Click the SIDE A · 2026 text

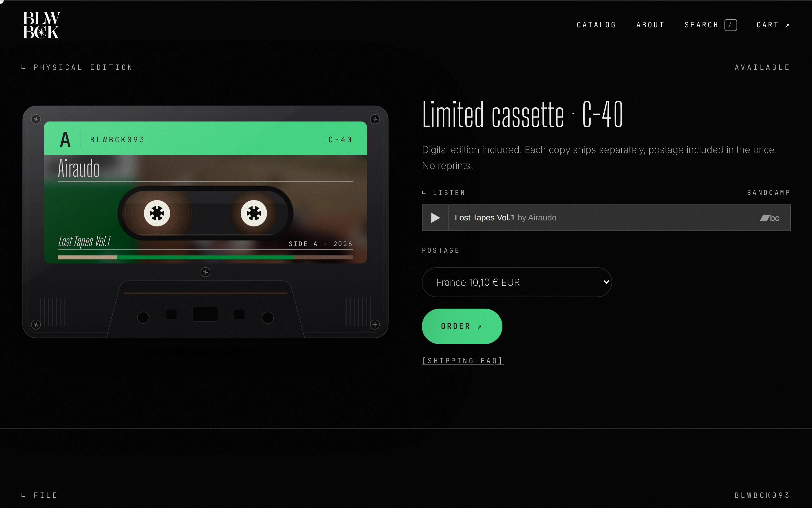(x=320, y=244)
